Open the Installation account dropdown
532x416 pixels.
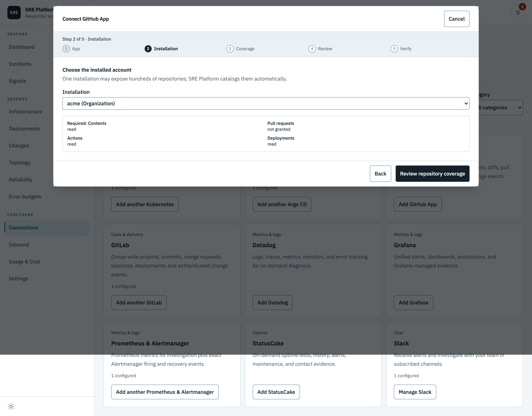click(266, 103)
